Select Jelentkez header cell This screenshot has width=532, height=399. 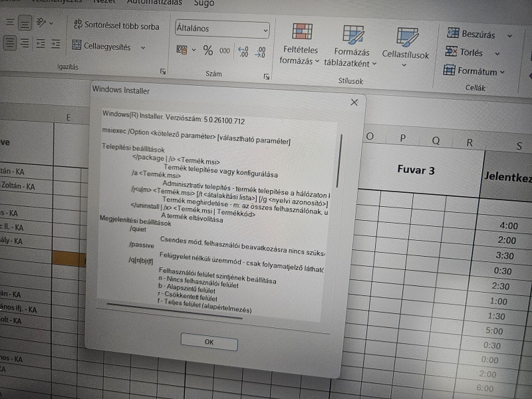click(x=507, y=177)
